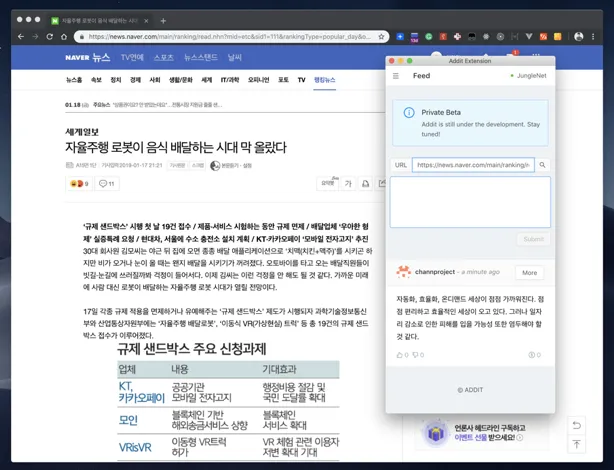The width and height of the screenshot is (614, 470).
Task: Dislike the channproject post with thumbs-down
Action: tap(415, 355)
